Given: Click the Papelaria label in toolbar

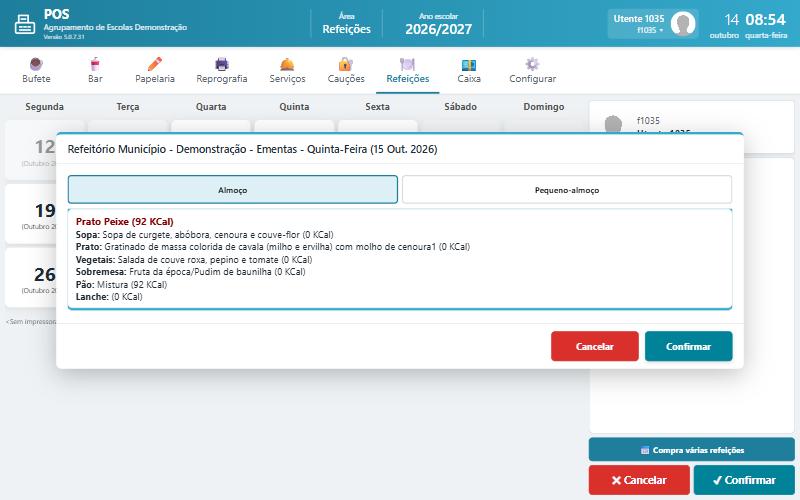Looking at the screenshot, I should coord(155,79).
